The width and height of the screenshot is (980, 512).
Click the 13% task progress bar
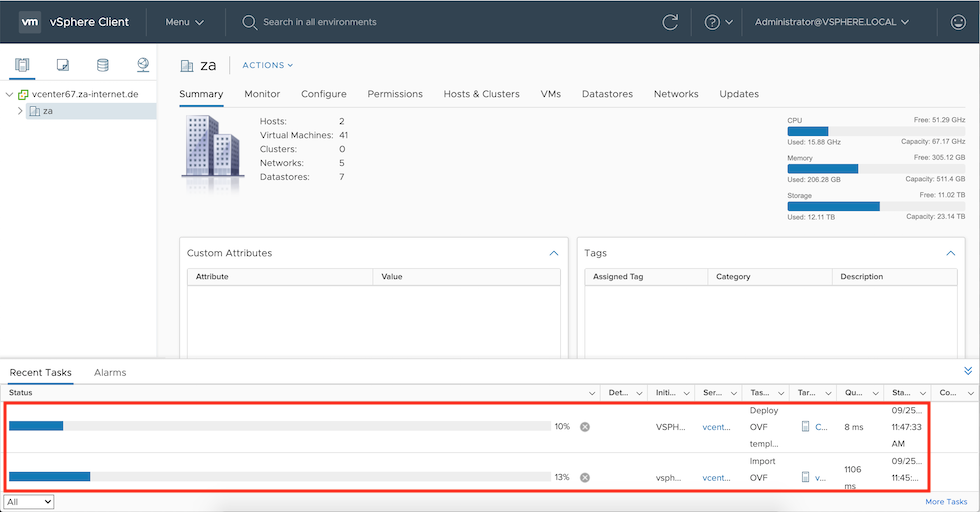(280, 477)
